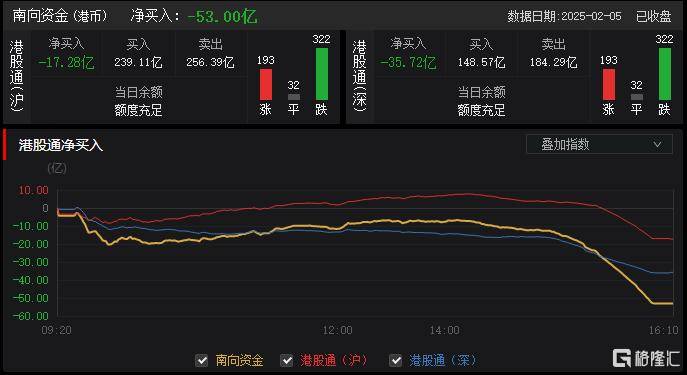This screenshot has height=375, width=687.
Task: Click the 深 买入 value 148.57亿
Action: (x=482, y=63)
